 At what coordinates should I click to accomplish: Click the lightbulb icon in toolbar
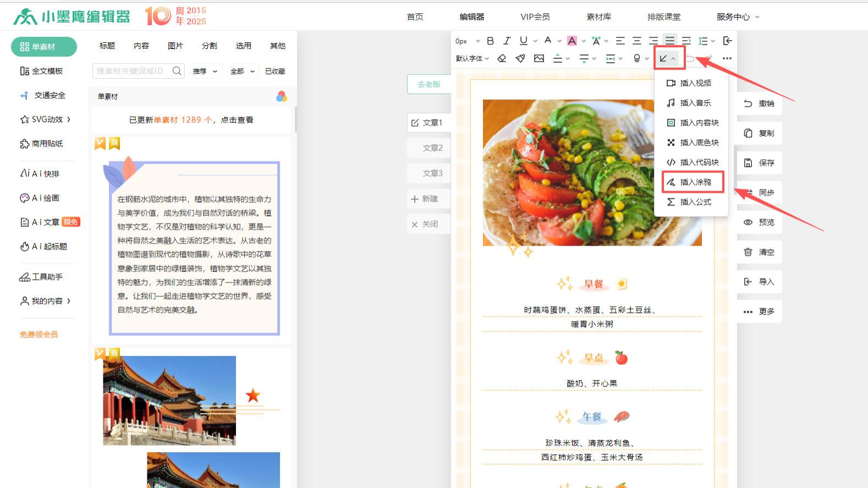(x=637, y=58)
